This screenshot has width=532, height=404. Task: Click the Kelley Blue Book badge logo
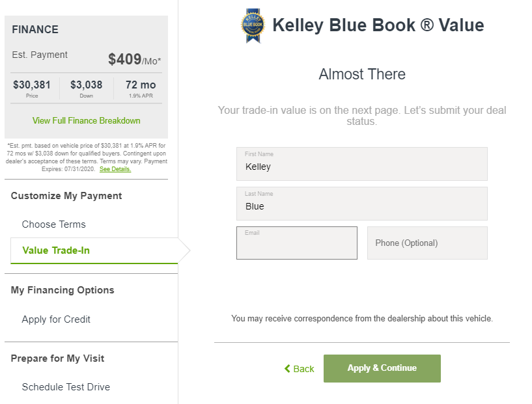pos(253,26)
